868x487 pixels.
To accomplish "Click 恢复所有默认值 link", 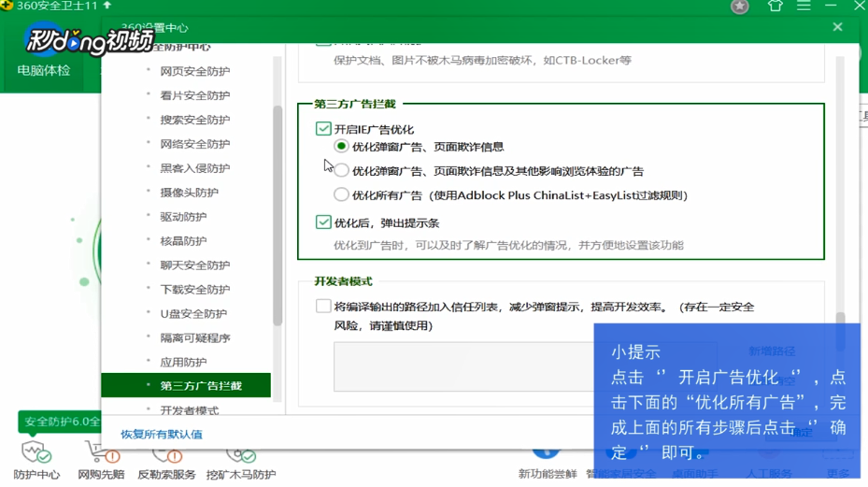I will pos(162,435).
